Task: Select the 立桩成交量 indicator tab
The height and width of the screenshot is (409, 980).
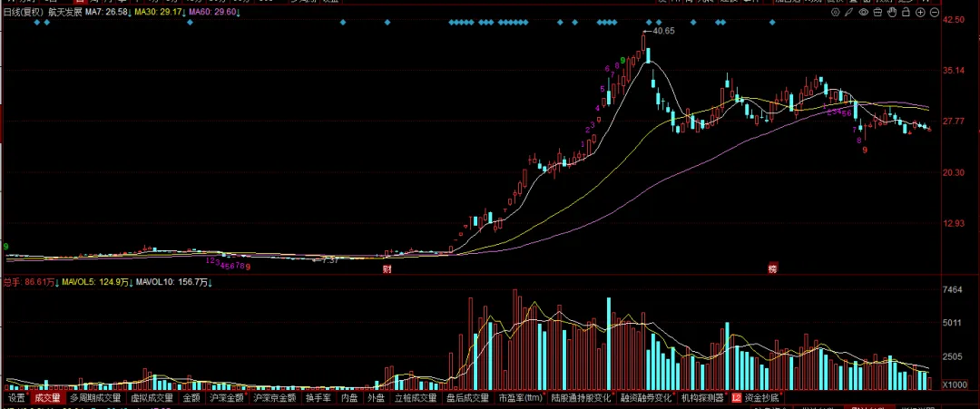Action: pos(416,398)
